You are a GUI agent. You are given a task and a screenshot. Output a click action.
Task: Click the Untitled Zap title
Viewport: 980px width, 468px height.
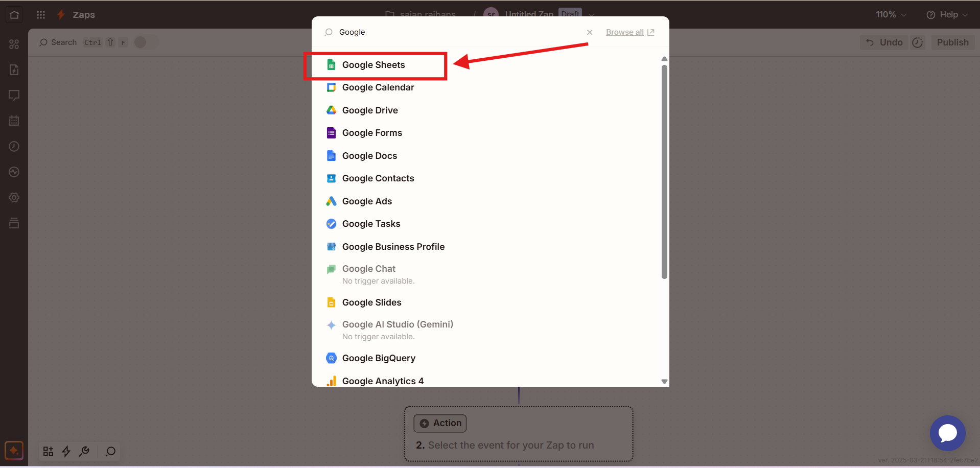pyautogui.click(x=529, y=14)
